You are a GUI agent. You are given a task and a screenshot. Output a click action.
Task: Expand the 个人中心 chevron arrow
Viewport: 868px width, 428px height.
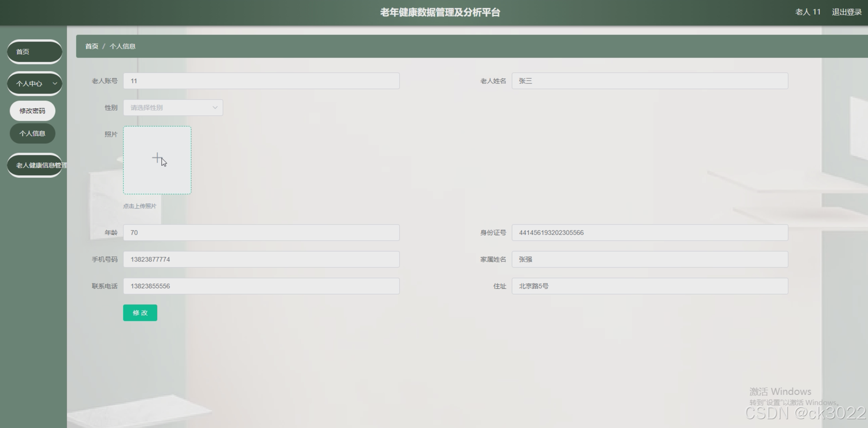tap(55, 83)
